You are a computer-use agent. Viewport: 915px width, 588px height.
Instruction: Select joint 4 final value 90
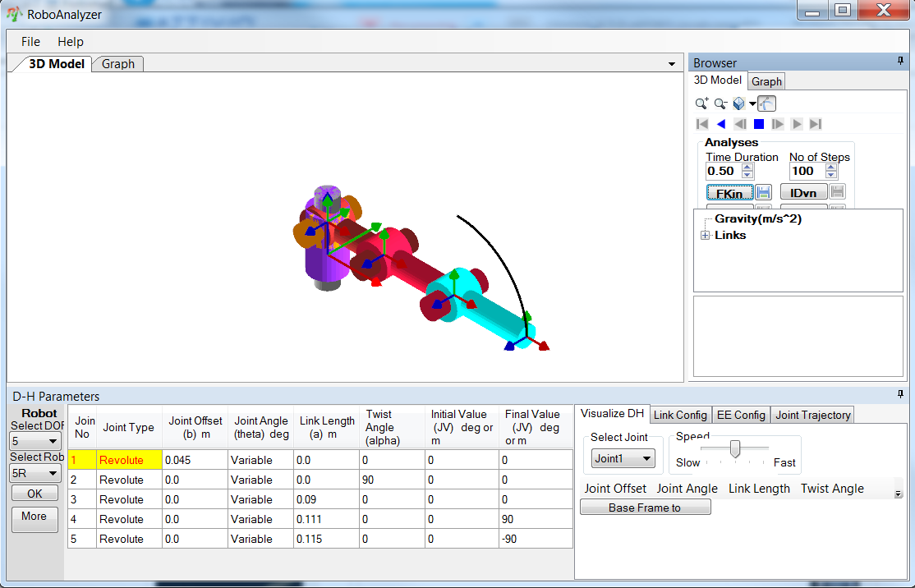point(536,519)
